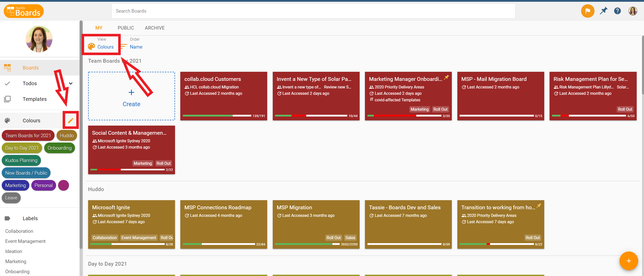Select the Personal colour chip
This screenshot has height=276, width=644.
point(43,185)
